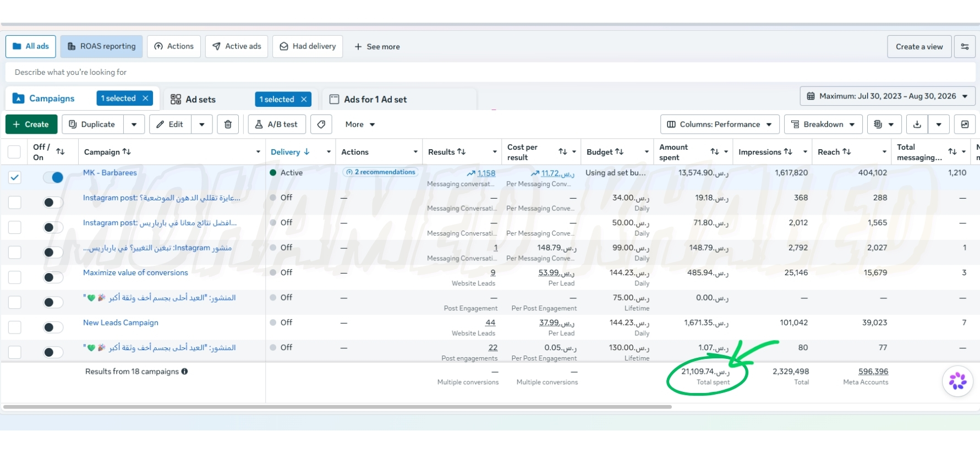Open the Meta AI assistant floating icon
Viewport: 980px width, 453px height.
coord(957,380)
